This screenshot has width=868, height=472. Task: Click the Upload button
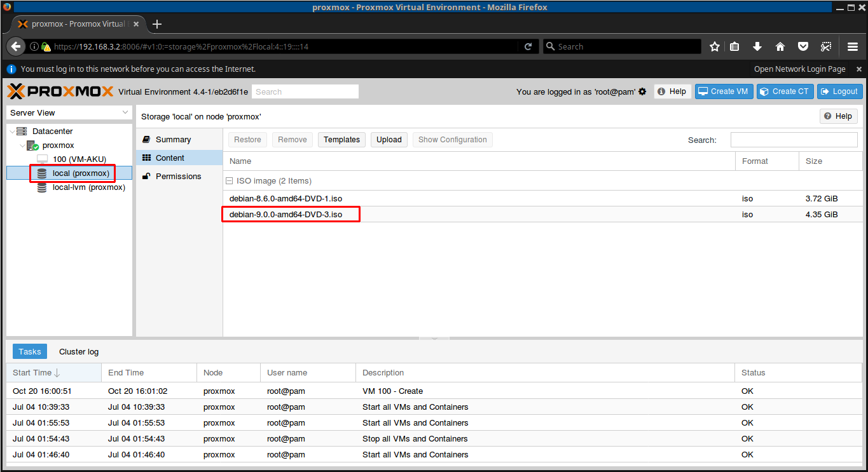point(389,140)
